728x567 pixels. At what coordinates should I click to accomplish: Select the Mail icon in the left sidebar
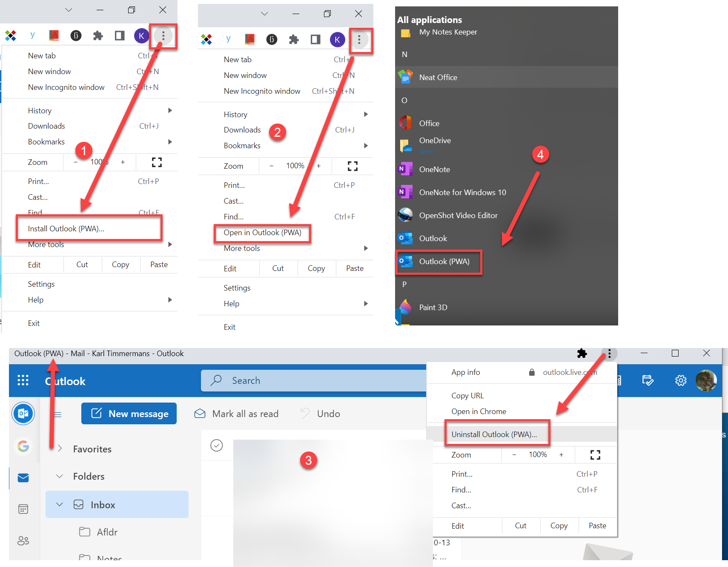[x=23, y=478]
